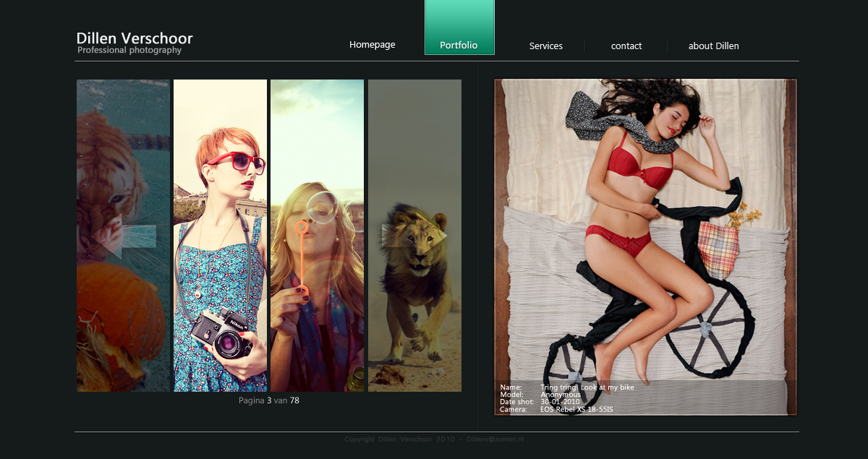The height and width of the screenshot is (459, 868).
Task: Click the Copyright Dillen Verschoor 2010 text
Action: click(x=400, y=439)
